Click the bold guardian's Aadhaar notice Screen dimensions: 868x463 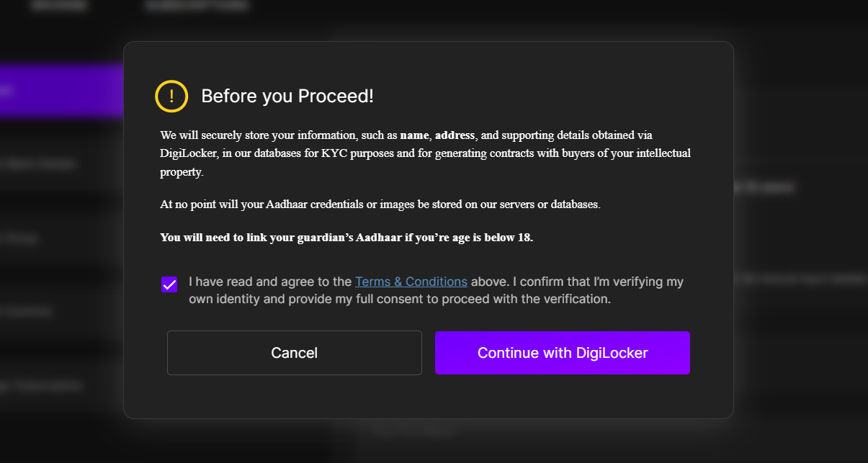coord(346,238)
